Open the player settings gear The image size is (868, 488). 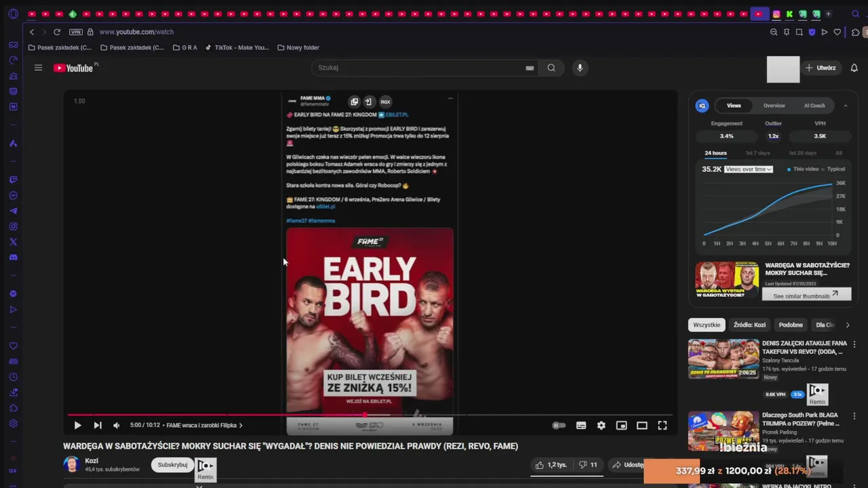[x=601, y=426]
